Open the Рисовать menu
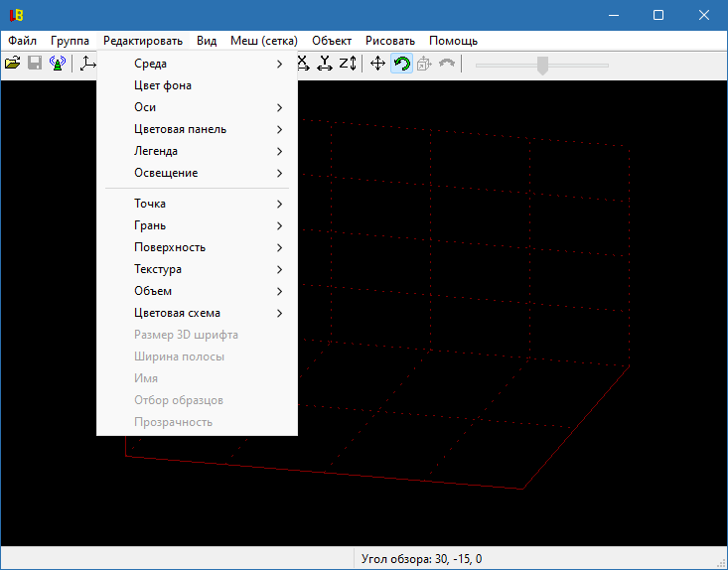Image resolution: width=728 pixels, height=570 pixels. pos(390,41)
